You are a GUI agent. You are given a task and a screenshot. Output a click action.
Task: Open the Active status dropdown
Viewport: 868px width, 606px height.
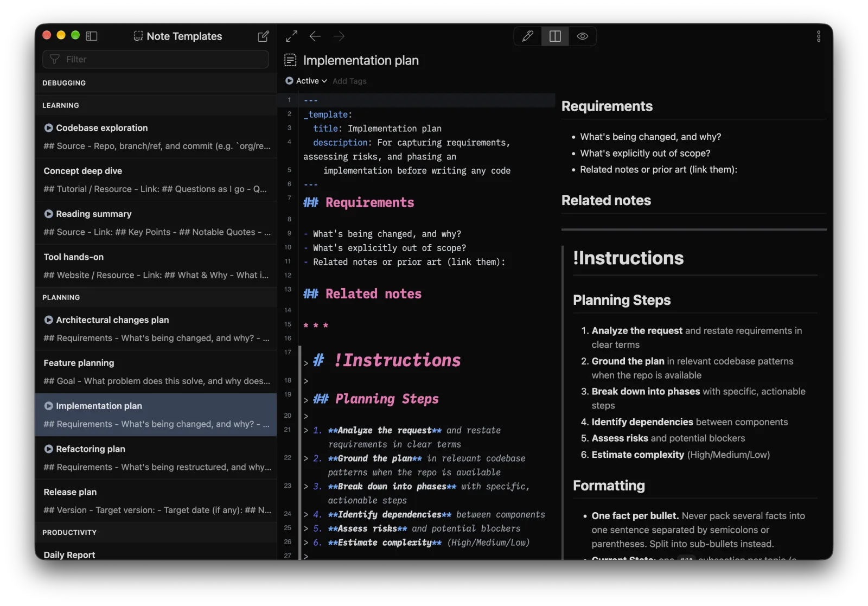[307, 81]
